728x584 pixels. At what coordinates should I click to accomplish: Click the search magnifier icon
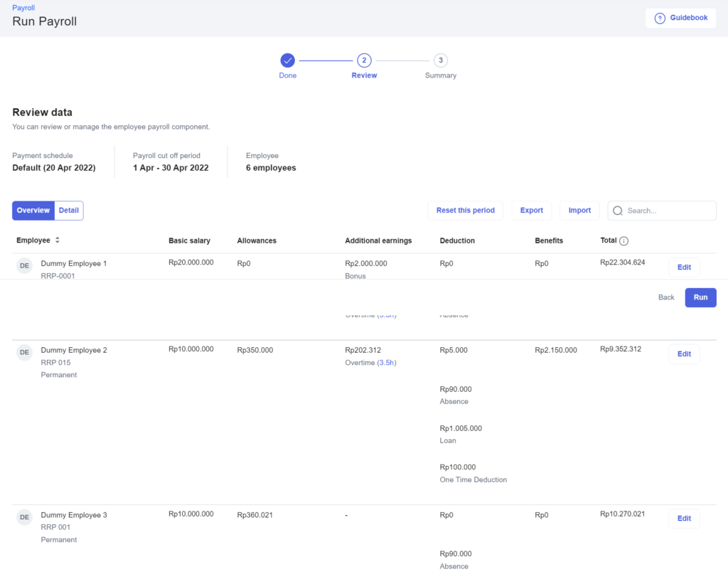click(x=618, y=211)
